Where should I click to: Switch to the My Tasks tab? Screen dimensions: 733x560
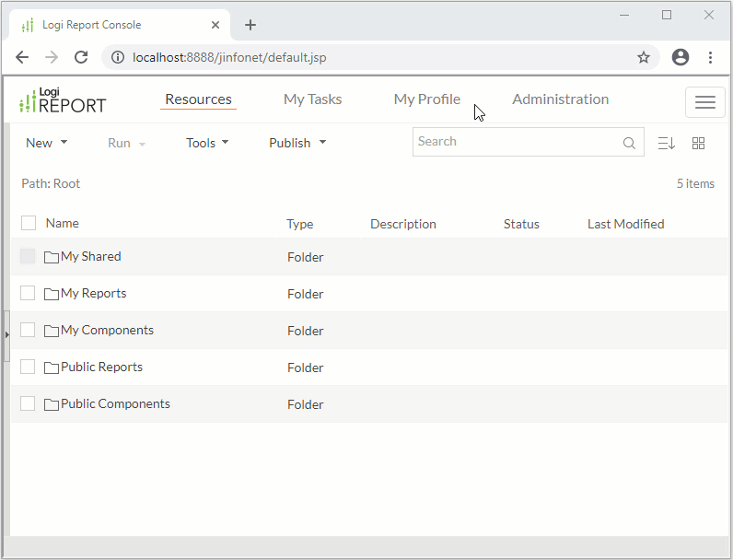(x=312, y=99)
